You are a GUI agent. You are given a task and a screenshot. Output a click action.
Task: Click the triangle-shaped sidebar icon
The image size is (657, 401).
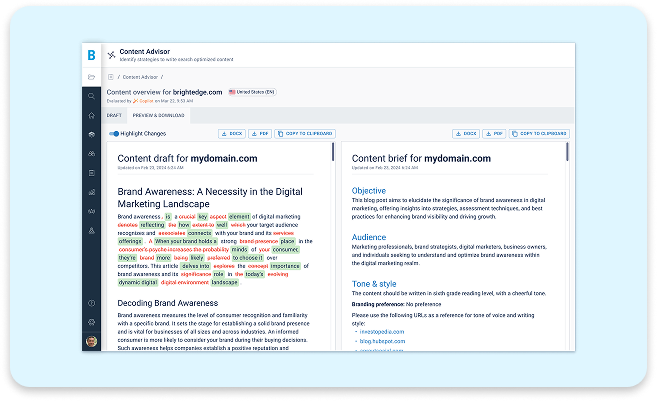pos(91,231)
